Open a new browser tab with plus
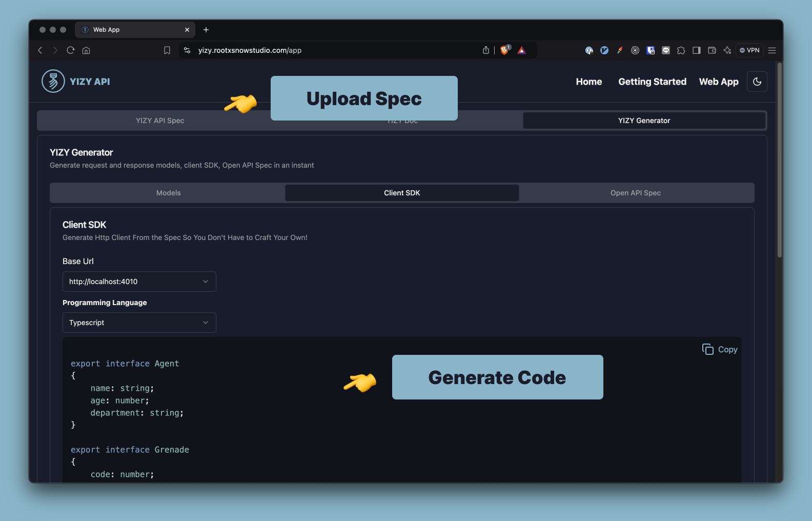The image size is (812, 521). pyautogui.click(x=206, y=30)
